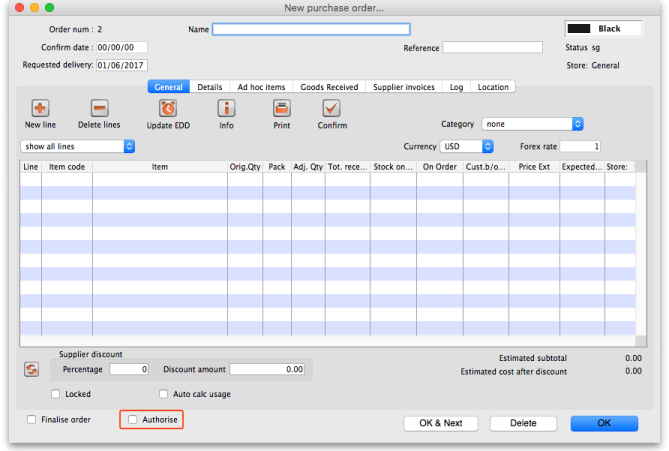Click the Update EDD icon
Screen dimensions: 669x451
[168, 109]
